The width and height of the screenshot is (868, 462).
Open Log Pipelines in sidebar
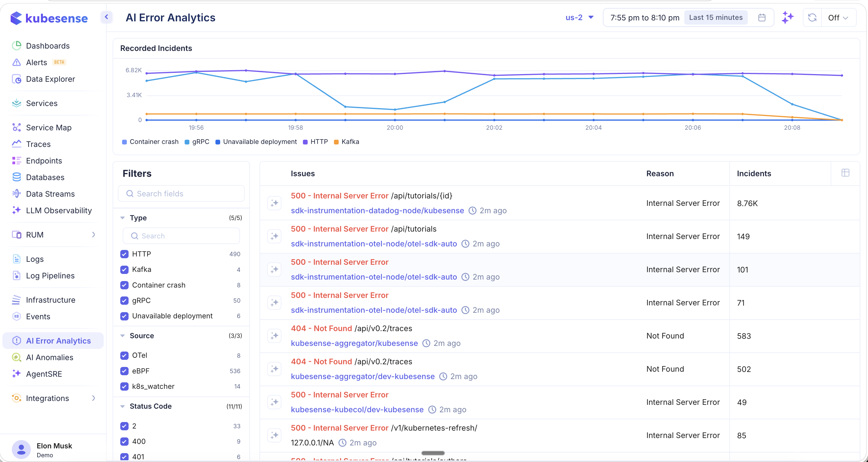tap(50, 276)
